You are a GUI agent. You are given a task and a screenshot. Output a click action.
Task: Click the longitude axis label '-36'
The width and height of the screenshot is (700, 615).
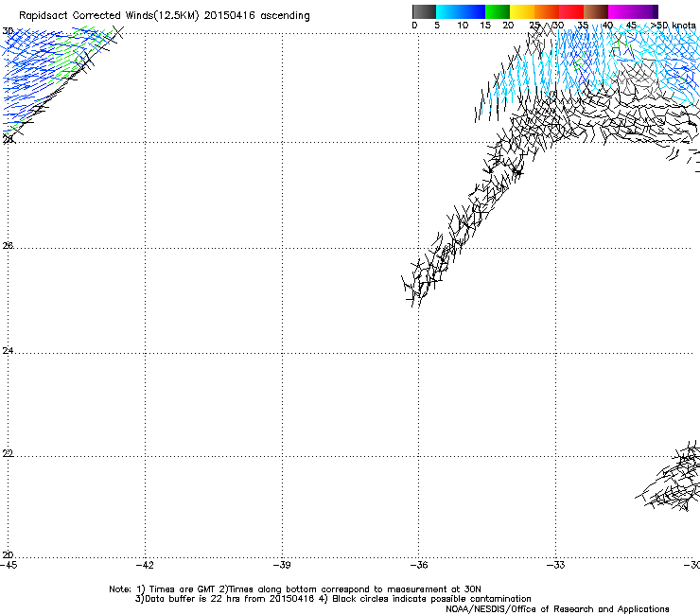[x=419, y=565]
